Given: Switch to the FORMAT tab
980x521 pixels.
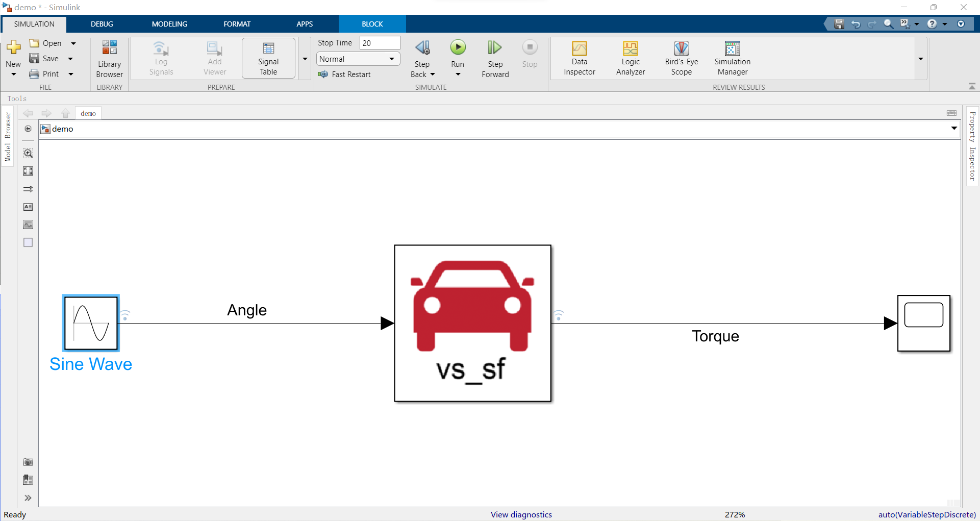Looking at the screenshot, I should click(237, 24).
